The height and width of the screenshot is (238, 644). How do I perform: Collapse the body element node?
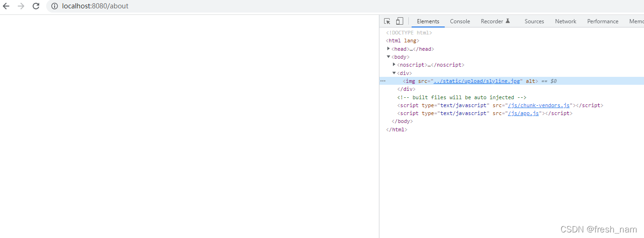(x=388, y=57)
